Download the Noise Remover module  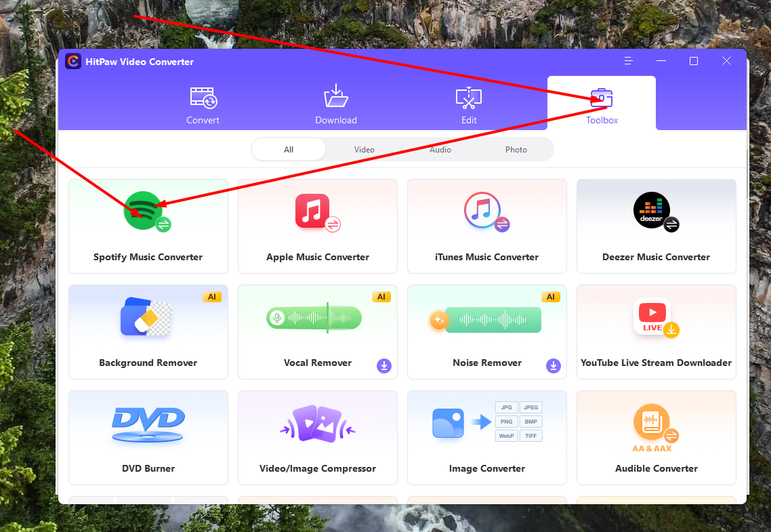pos(553,366)
